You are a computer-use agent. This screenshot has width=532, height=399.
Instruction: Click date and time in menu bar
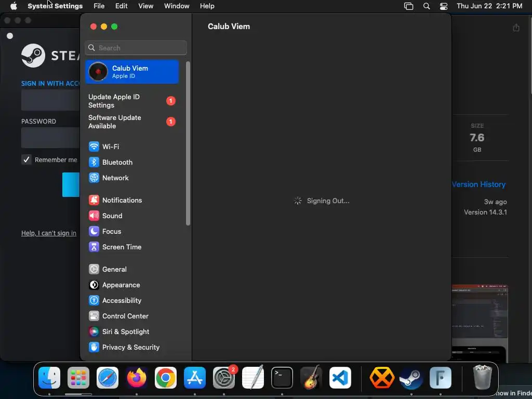(489, 6)
